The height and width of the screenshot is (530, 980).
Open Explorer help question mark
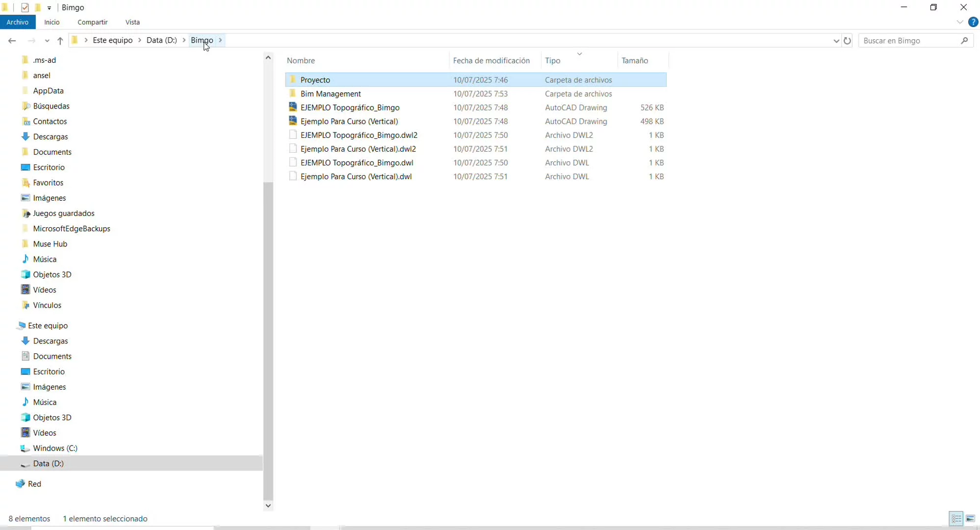click(973, 22)
